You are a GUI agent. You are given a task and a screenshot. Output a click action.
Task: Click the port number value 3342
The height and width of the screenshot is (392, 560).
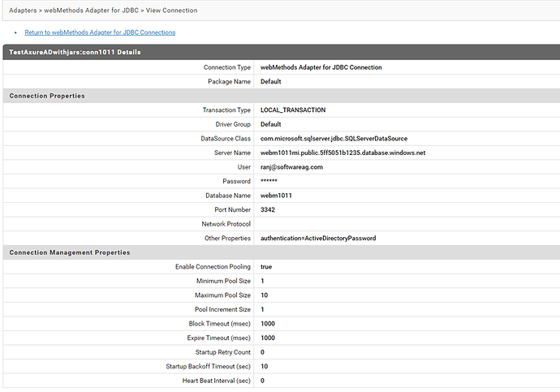tap(269, 209)
